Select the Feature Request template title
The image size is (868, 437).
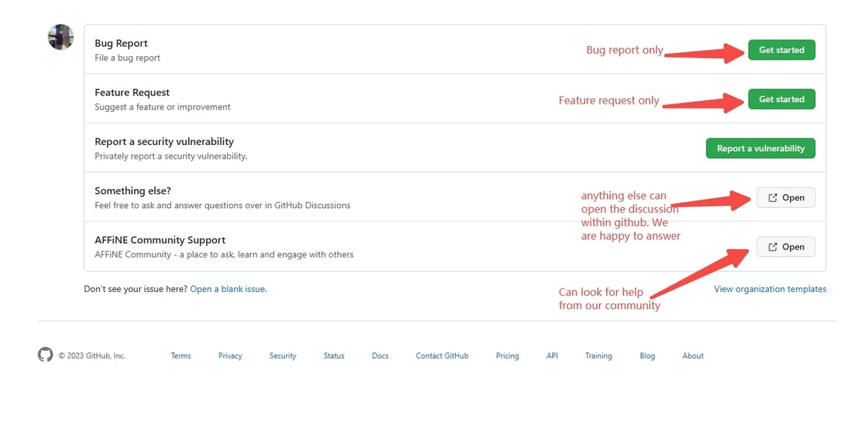point(132,92)
